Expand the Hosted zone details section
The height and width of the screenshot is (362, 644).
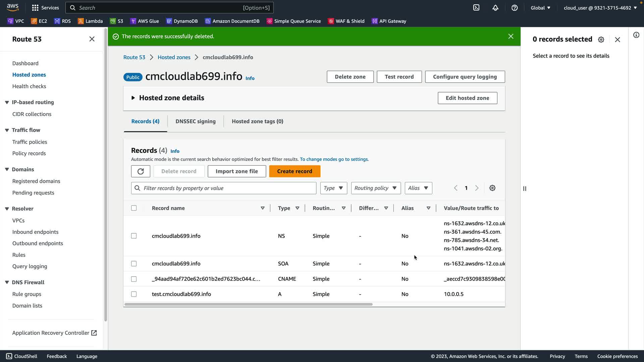(x=133, y=98)
